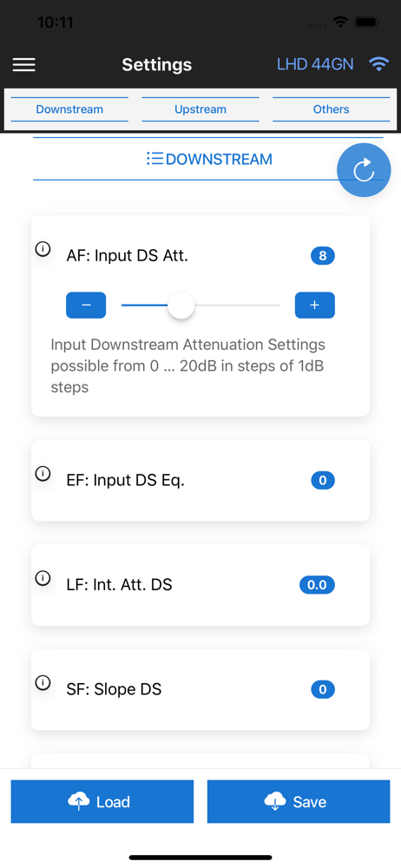
Task: Open the Others tab
Action: click(332, 109)
